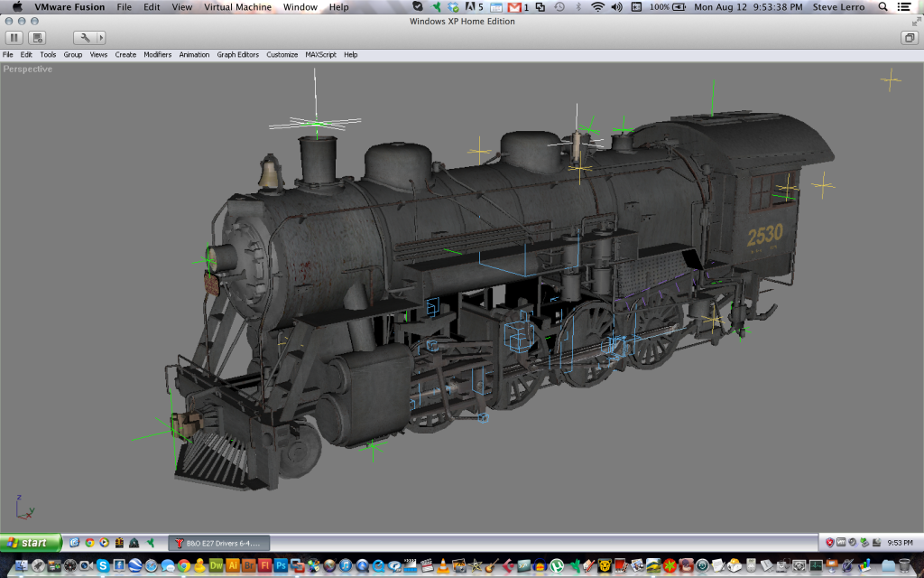Open the Graph Editors menu

point(237,55)
